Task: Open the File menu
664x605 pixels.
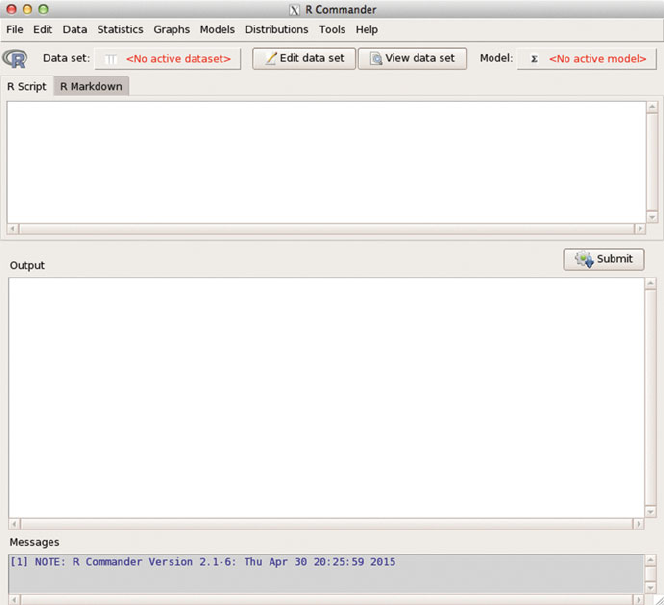Action: point(15,29)
